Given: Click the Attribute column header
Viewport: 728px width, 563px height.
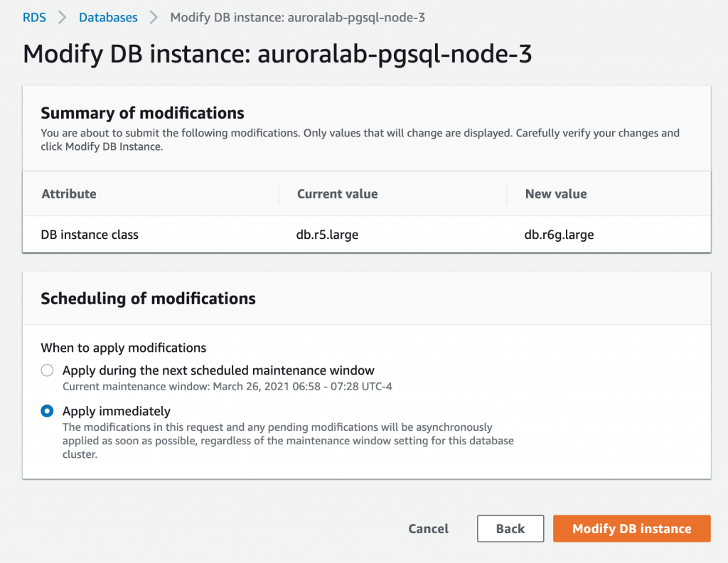Looking at the screenshot, I should pos(69,194).
